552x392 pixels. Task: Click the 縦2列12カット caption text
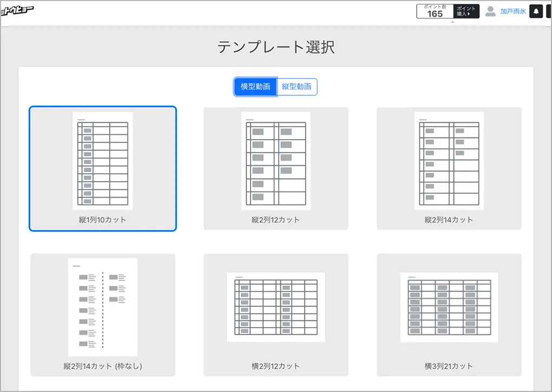click(276, 220)
